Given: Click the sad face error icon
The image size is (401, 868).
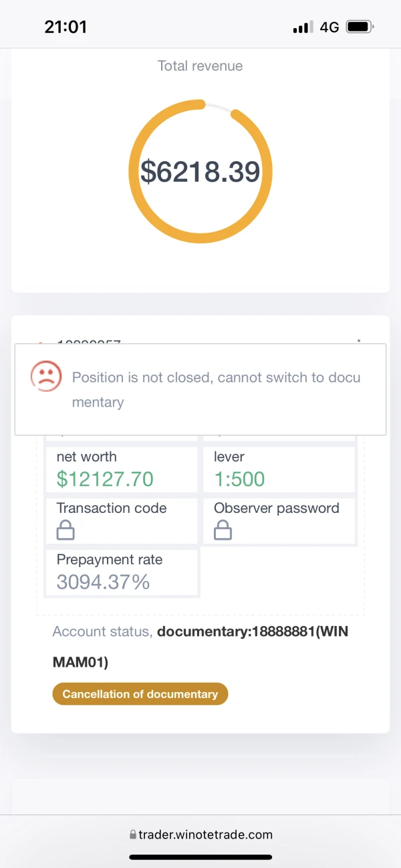Looking at the screenshot, I should coord(46,376).
